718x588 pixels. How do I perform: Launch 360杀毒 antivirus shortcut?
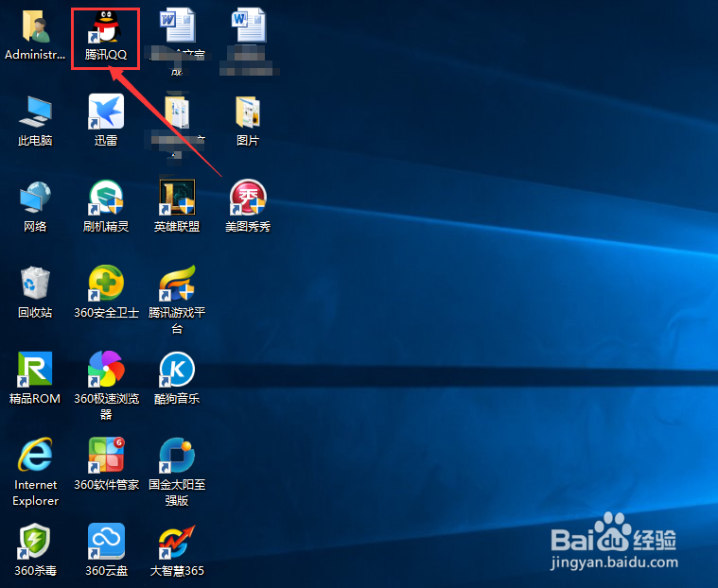(x=35, y=541)
